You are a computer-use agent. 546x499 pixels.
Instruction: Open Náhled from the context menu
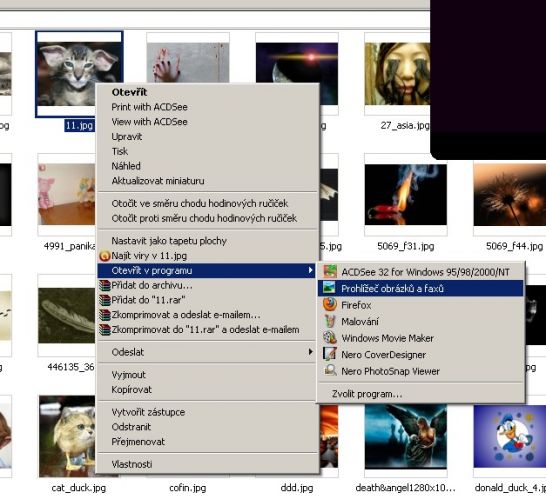[126, 166]
